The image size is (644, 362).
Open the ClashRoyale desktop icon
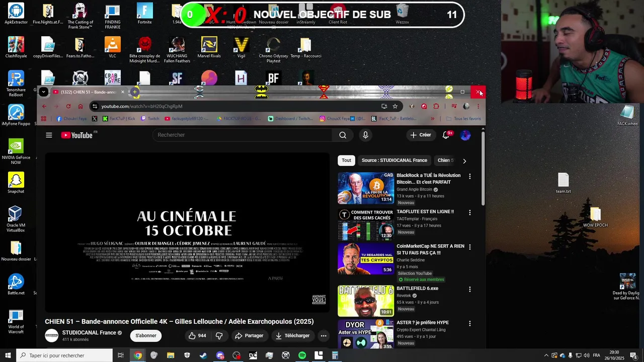16,48
